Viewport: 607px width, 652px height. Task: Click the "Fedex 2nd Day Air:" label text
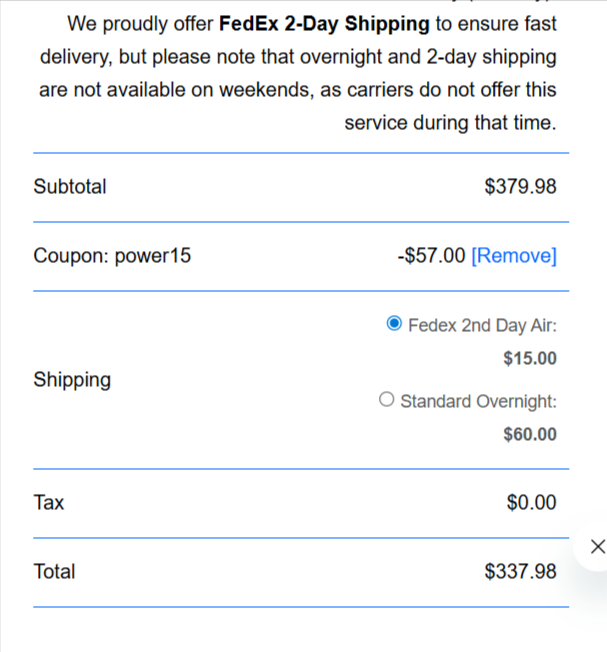(x=482, y=325)
